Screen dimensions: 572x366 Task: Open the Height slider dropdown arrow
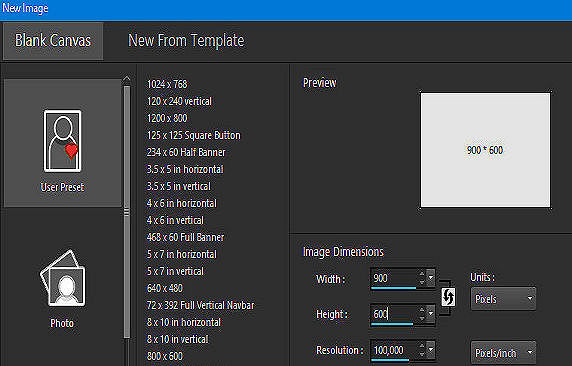(431, 313)
